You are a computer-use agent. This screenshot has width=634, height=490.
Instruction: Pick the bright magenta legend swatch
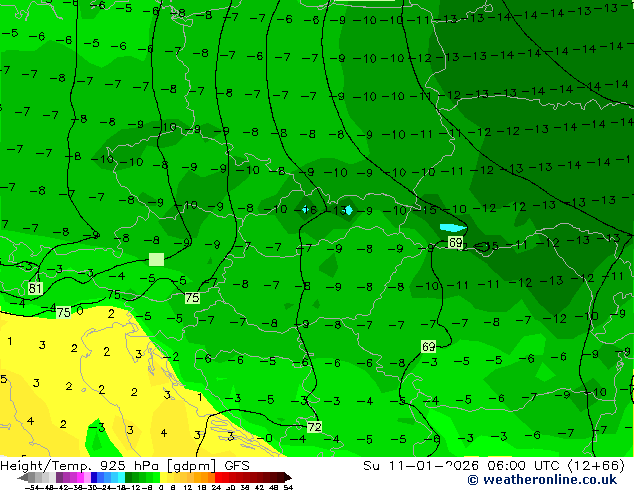pyautogui.click(x=80, y=477)
